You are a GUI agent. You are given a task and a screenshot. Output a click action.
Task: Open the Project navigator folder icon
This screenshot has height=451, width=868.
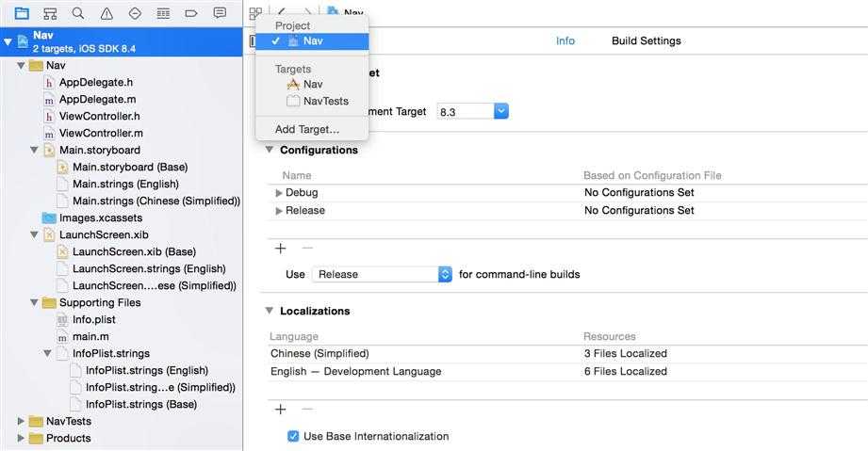pos(22,13)
